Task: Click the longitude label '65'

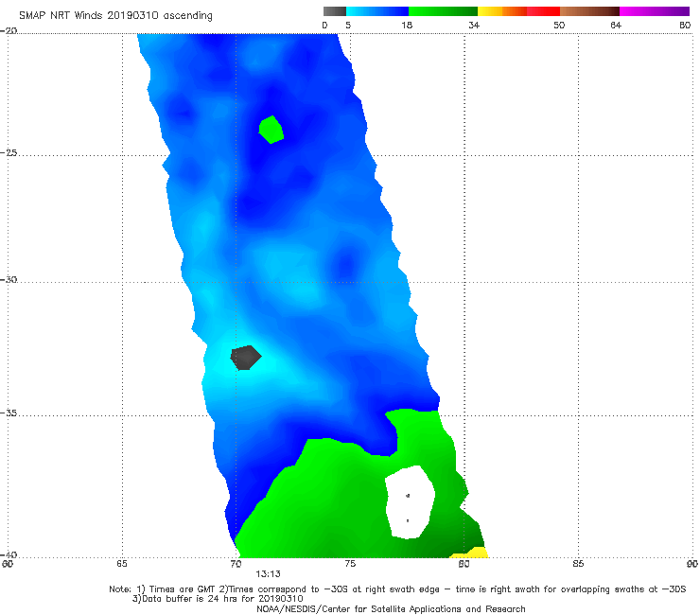Action: click(x=122, y=564)
